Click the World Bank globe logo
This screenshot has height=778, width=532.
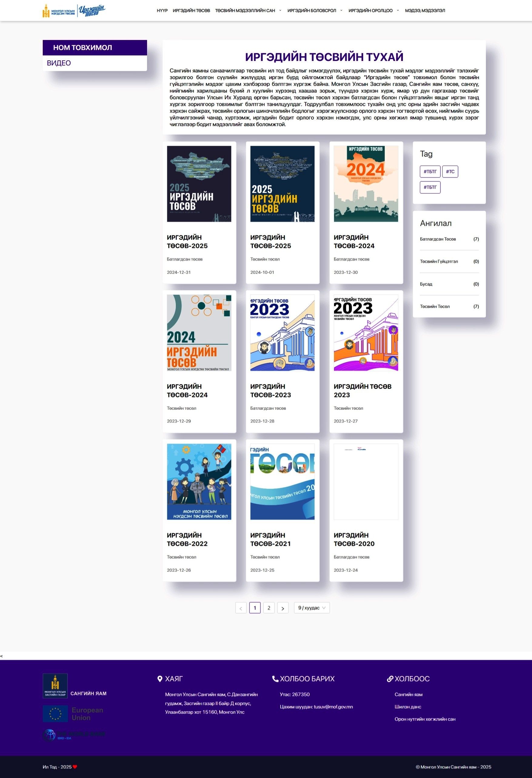49,735
